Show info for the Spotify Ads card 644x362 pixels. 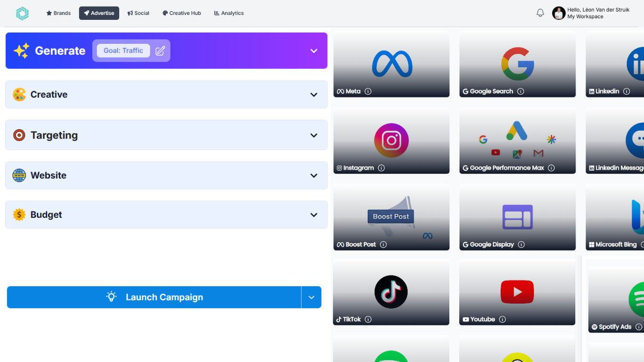point(639,327)
